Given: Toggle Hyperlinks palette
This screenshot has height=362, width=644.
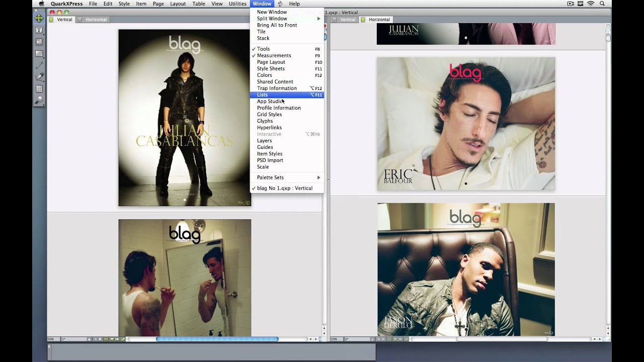Looking at the screenshot, I should coord(287,128).
